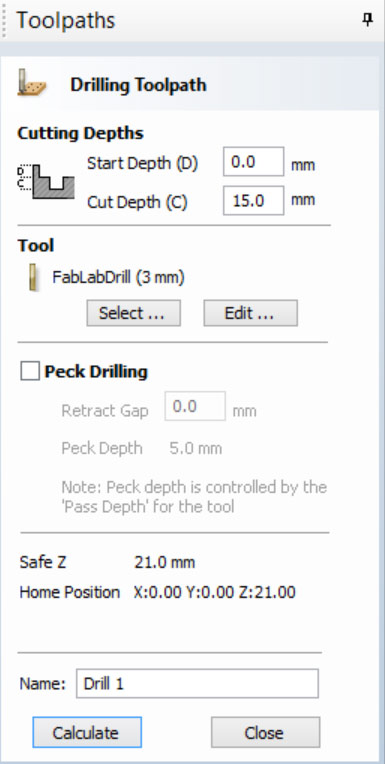Enable the Peck Drilling checkbox
Screen dimensions: 385x764
[30, 372]
